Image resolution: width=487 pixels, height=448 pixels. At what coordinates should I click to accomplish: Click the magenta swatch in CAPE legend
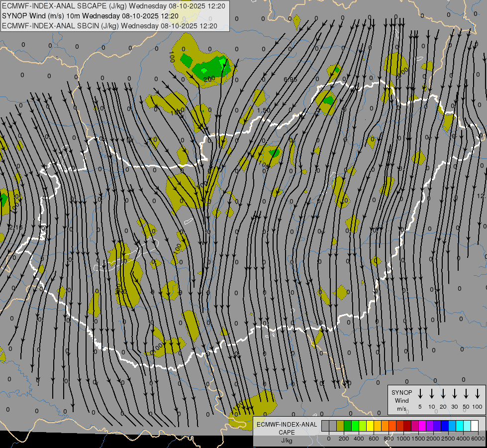click(x=422, y=426)
